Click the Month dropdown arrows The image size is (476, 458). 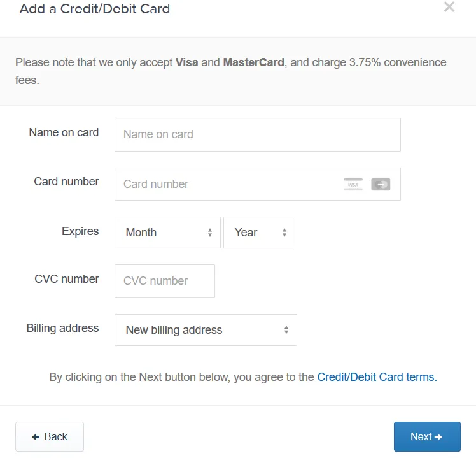210,233
